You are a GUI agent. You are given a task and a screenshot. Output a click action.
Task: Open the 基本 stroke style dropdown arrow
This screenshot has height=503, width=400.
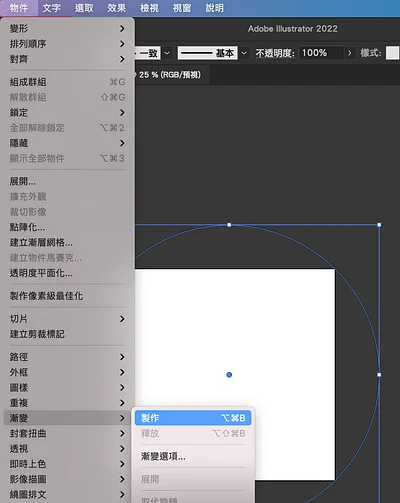click(244, 53)
